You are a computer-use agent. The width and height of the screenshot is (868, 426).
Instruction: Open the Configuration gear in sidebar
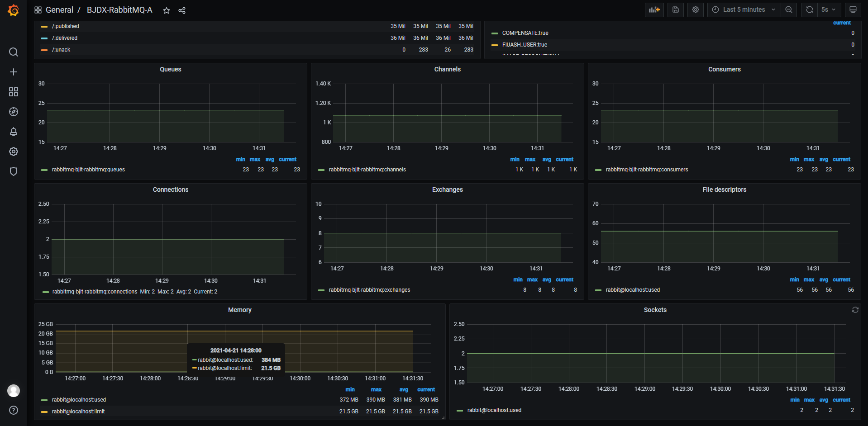tap(14, 151)
